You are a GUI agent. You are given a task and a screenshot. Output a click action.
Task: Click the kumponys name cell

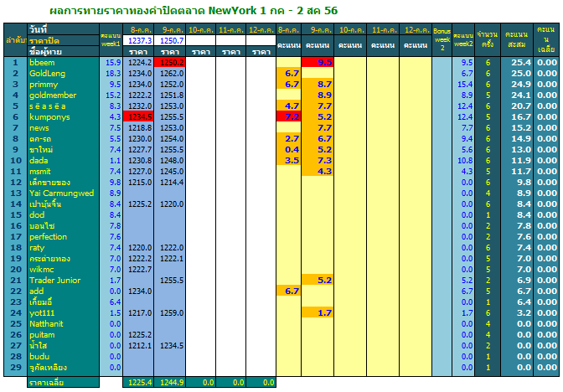pyautogui.click(x=63, y=117)
